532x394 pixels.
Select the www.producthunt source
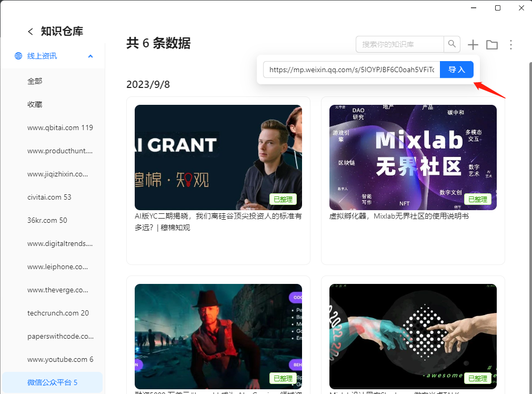click(x=59, y=151)
